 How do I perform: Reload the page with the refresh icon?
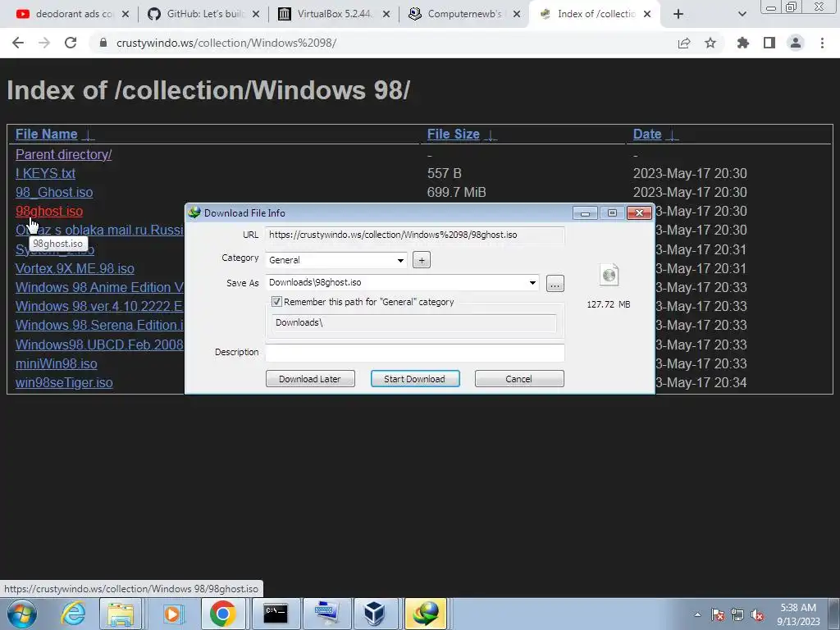71,43
